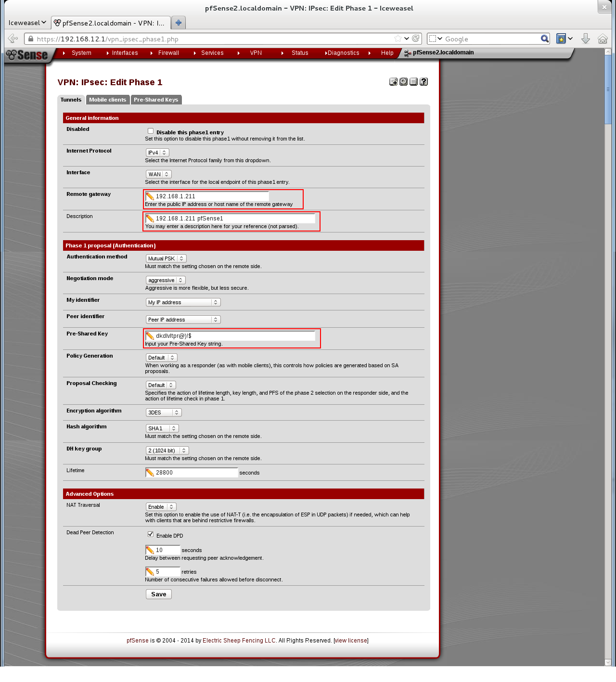The width and height of the screenshot is (616, 682).
Task: Reload the page with refresh icon
Action: [x=416, y=39]
